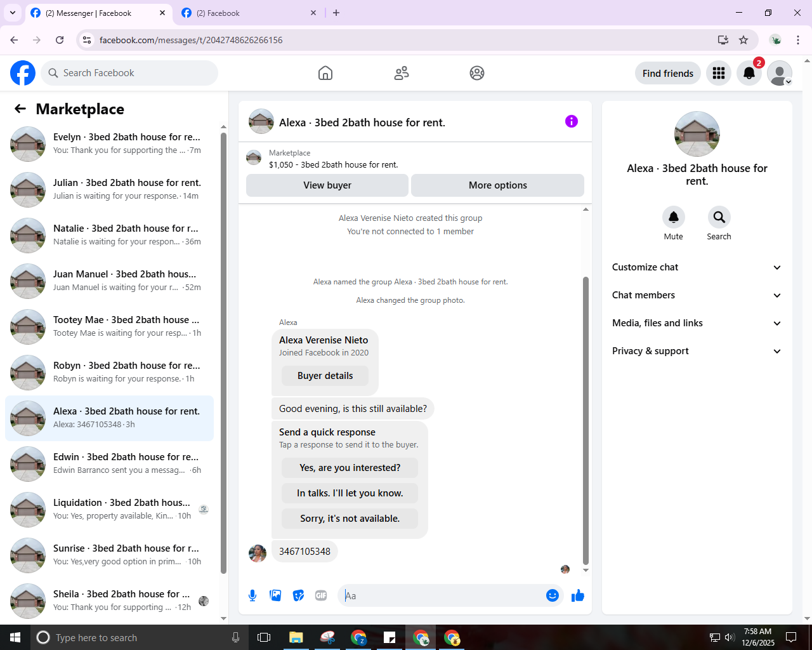The image size is (812, 650).
Task: Open Buyer details
Action: click(x=325, y=376)
